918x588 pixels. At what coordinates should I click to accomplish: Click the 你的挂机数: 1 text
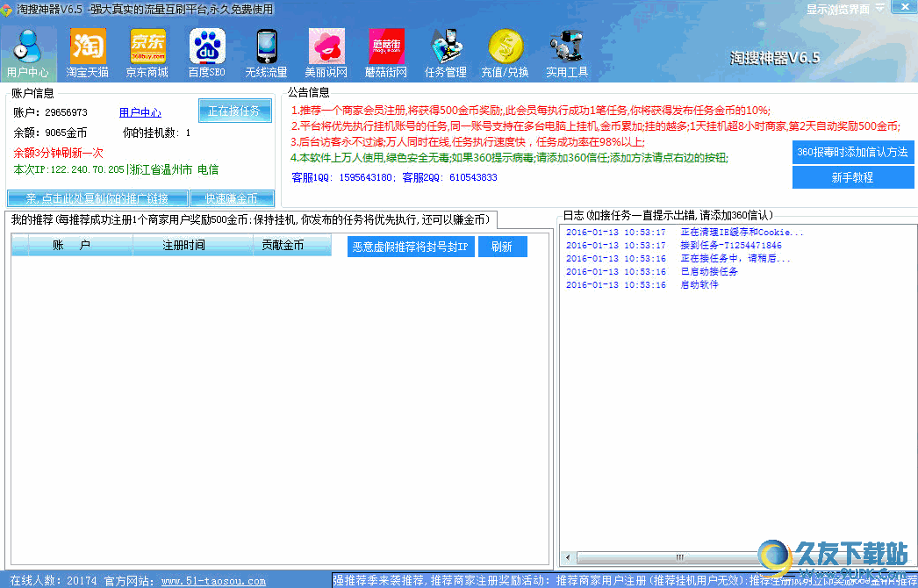pos(156,133)
